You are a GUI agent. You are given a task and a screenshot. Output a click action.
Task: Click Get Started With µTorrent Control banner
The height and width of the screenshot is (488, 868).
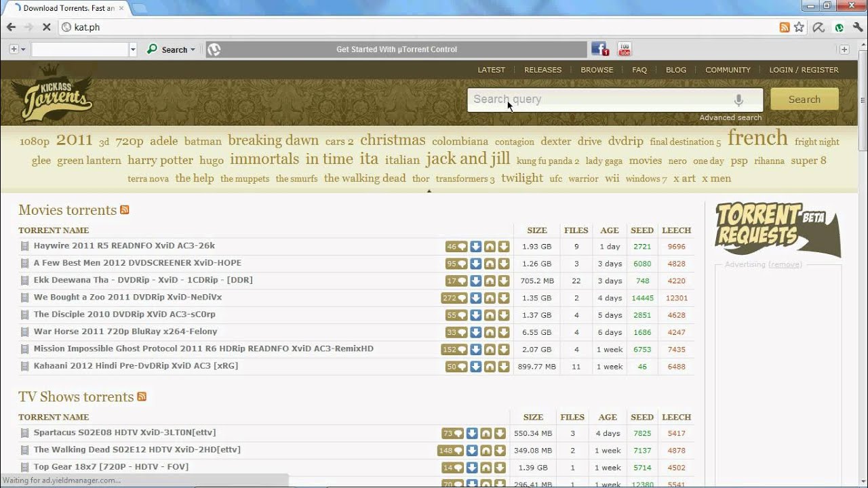(x=397, y=49)
